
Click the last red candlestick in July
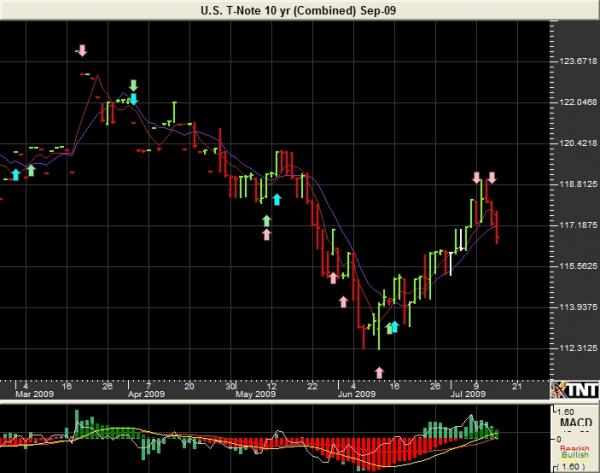pyautogui.click(x=497, y=226)
